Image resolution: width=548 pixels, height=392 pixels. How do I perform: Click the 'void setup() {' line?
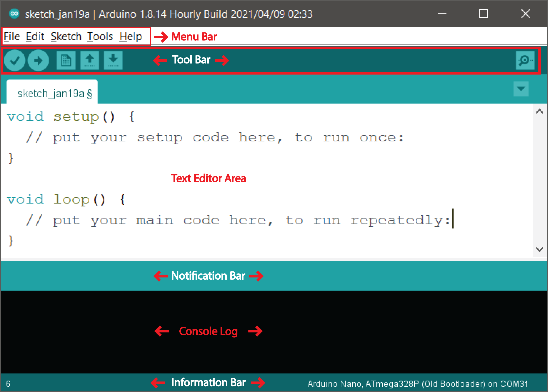(x=70, y=117)
